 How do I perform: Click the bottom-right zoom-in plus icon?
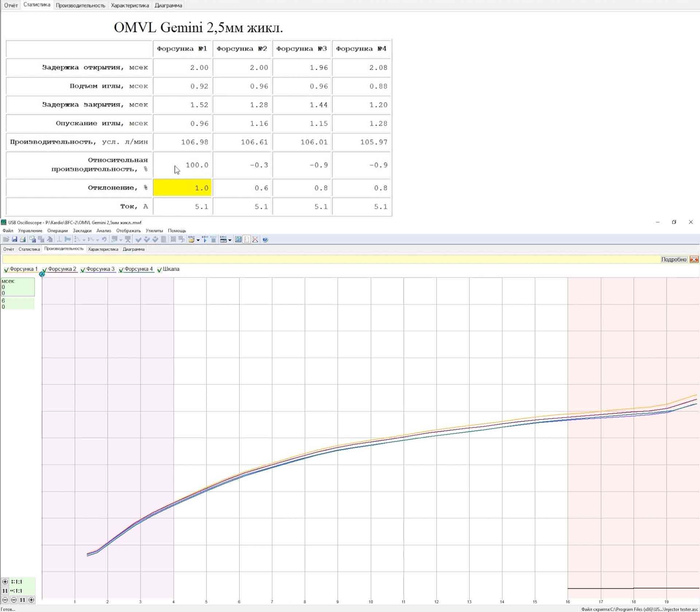point(32,600)
